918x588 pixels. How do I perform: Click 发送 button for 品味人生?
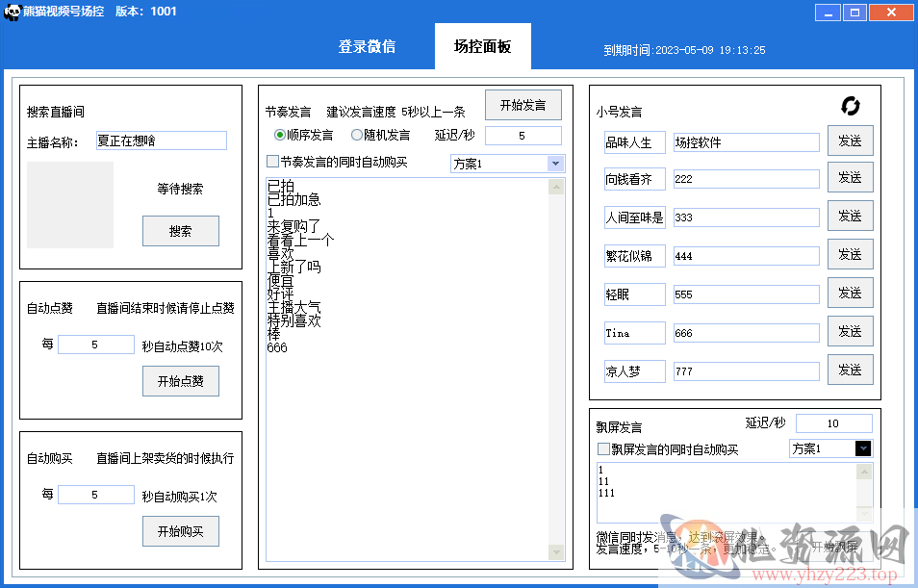[x=850, y=141]
